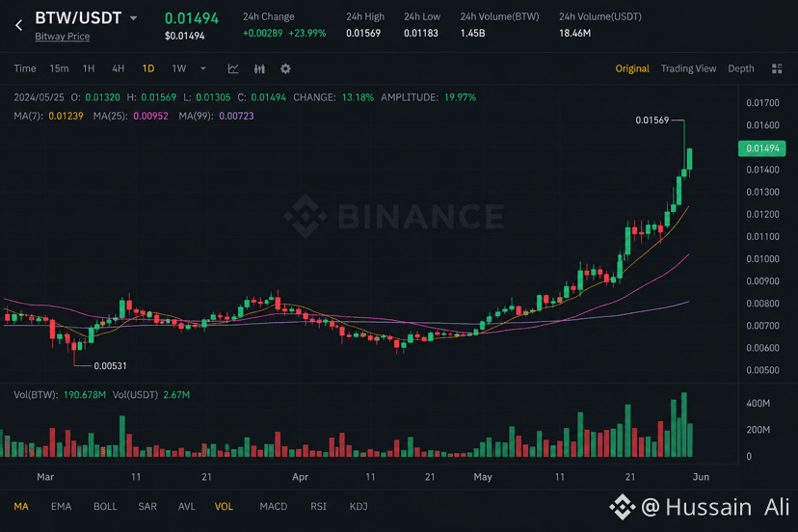
Task: Click the May label on time axis
Action: [x=483, y=476]
